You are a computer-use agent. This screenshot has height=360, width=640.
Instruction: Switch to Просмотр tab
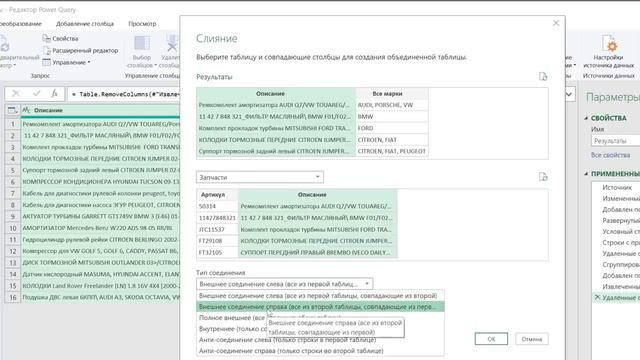[x=142, y=24]
